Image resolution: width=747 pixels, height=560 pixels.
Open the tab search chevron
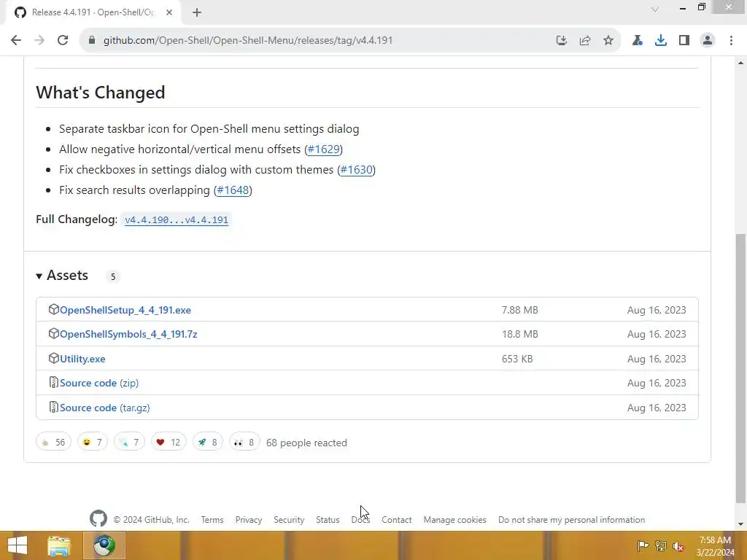[655, 9]
